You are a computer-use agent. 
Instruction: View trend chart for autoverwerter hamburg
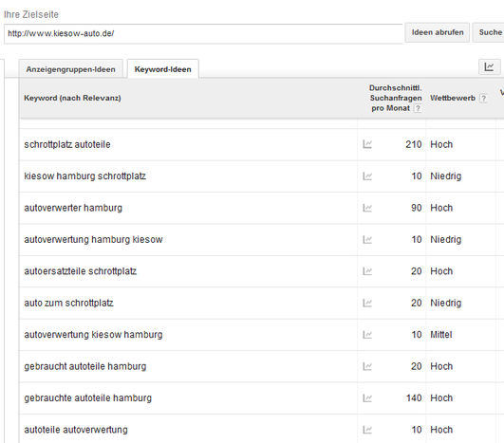(x=367, y=208)
